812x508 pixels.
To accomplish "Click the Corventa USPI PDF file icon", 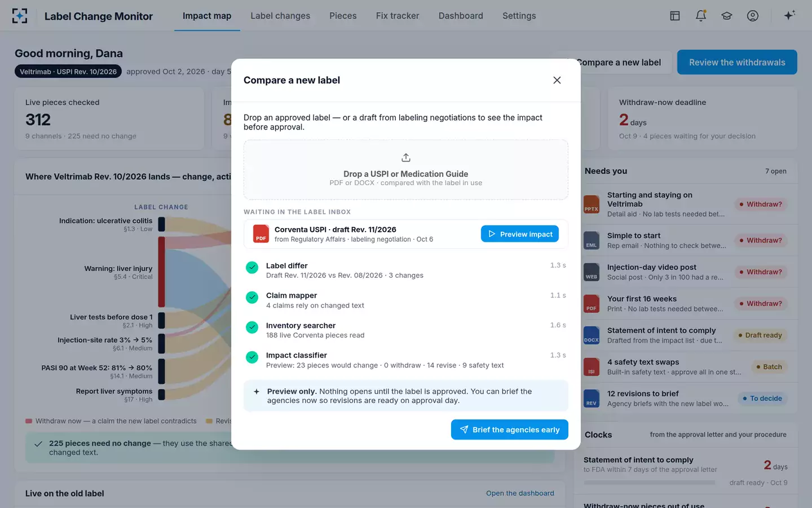I will point(261,234).
